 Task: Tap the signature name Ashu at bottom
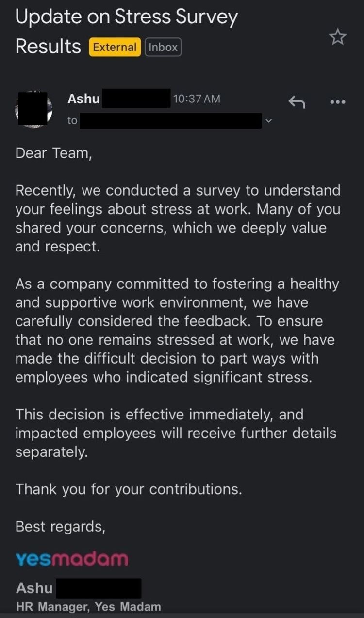(x=34, y=588)
